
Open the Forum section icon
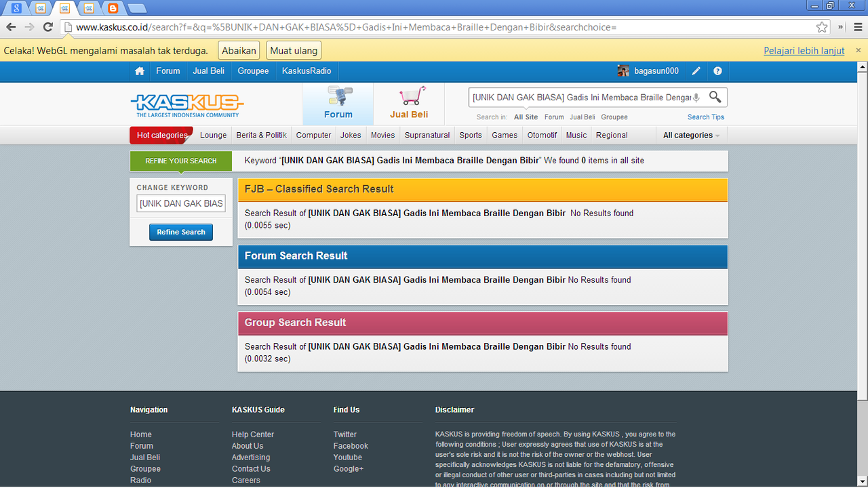338,103
